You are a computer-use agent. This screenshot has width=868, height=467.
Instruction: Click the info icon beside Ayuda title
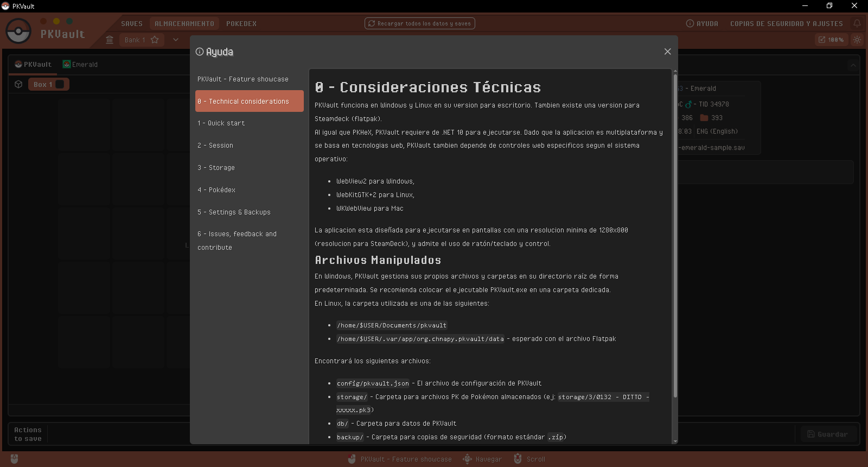click(200, 52)
